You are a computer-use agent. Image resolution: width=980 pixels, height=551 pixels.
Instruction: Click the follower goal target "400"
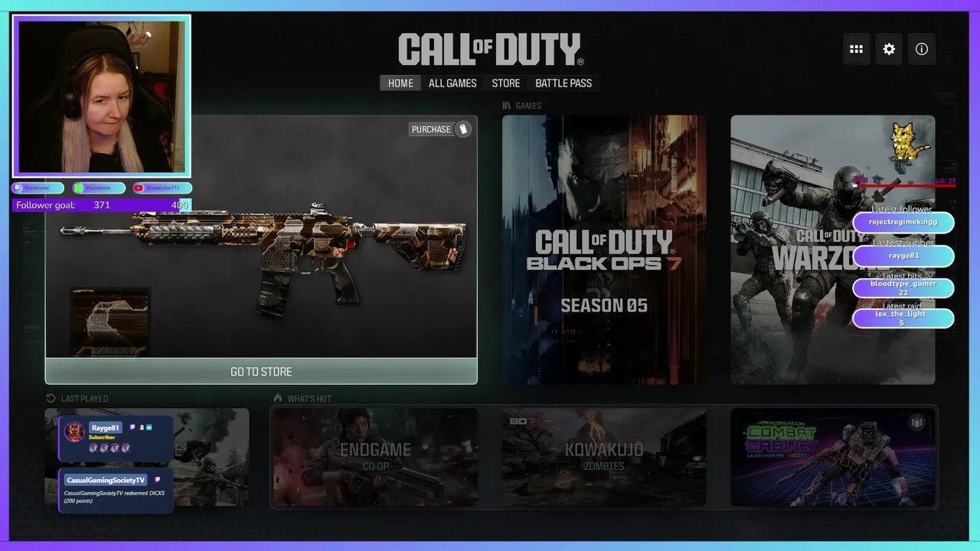pos(180,205)
